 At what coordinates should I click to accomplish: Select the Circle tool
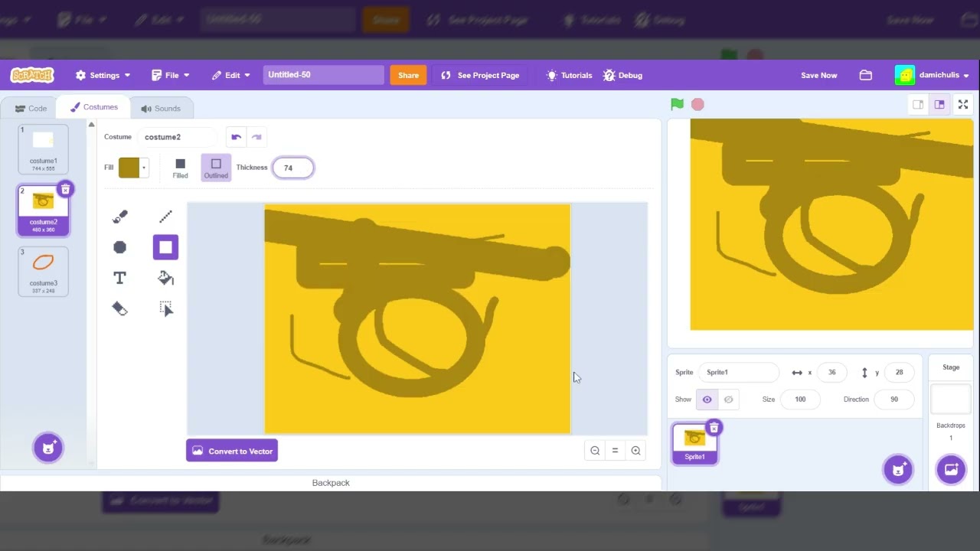click(119, 247)
